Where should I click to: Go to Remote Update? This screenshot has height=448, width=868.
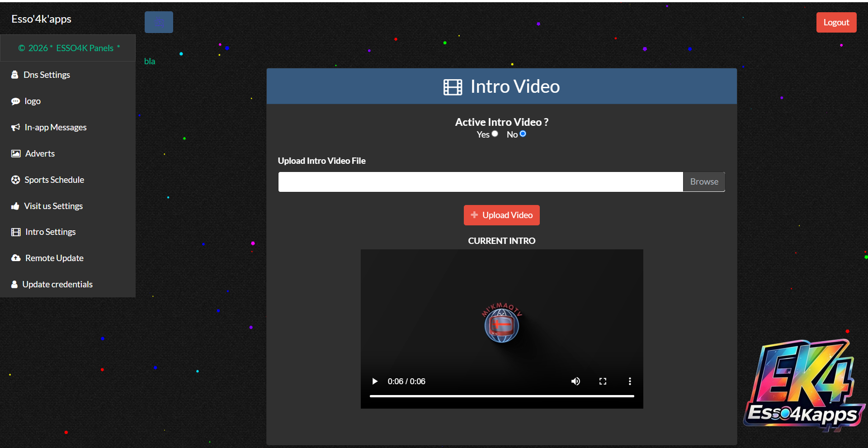tap(68, 258)
